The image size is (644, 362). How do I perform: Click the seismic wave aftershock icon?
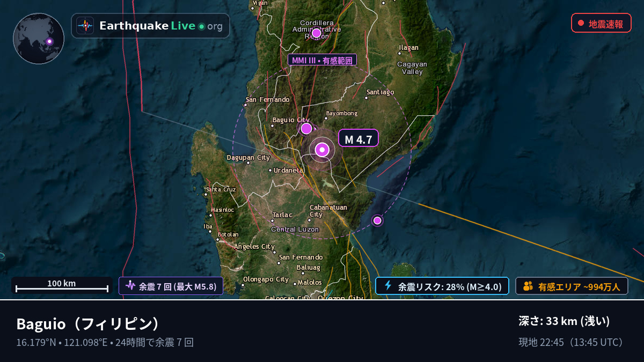click(130, 286)
